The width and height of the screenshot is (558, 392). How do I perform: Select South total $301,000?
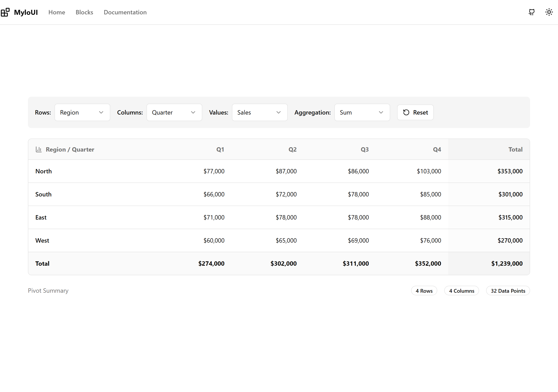tap(510, 194)
